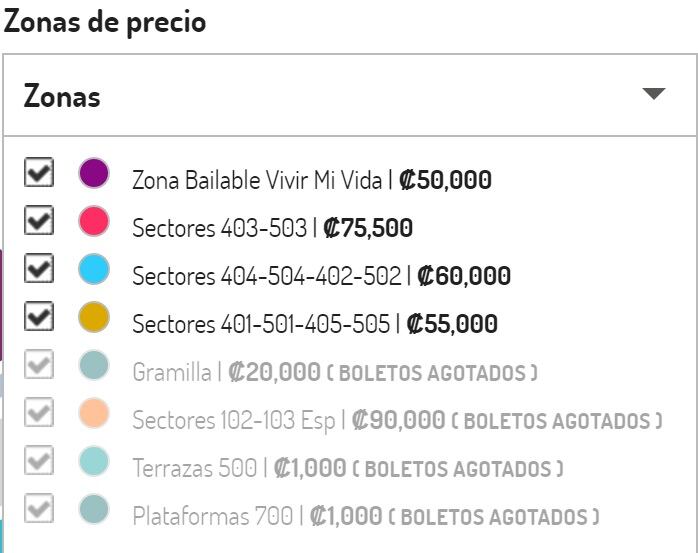Screen dimensions: 698x553
Task: Click the peach Sectores 102-103 Esp swatch
Action: click(94, 413)
